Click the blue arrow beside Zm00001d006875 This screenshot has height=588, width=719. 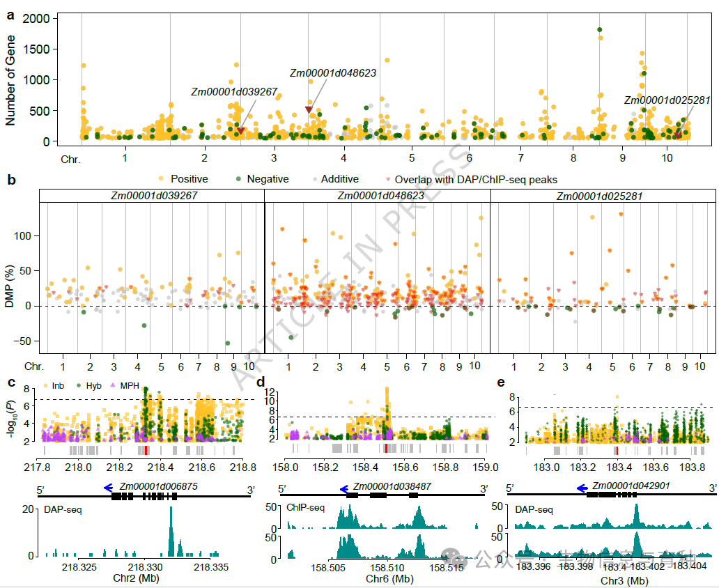coord(108,488)
